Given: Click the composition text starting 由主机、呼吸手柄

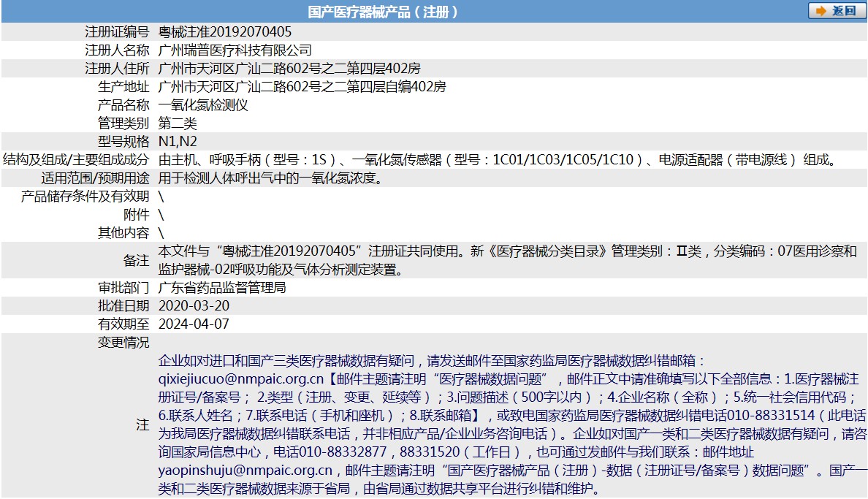Looking at the screenshot, I should pos(498,159).
